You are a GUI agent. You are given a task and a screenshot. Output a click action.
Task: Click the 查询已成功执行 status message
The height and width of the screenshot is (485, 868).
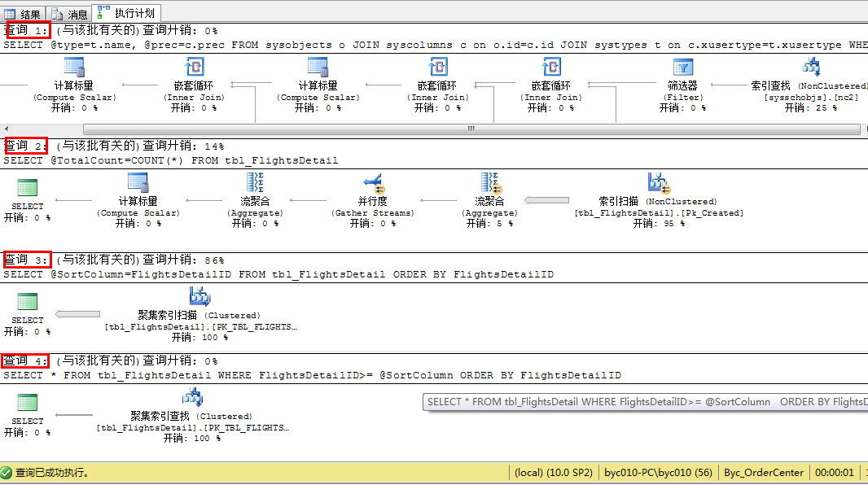point(52,472)
